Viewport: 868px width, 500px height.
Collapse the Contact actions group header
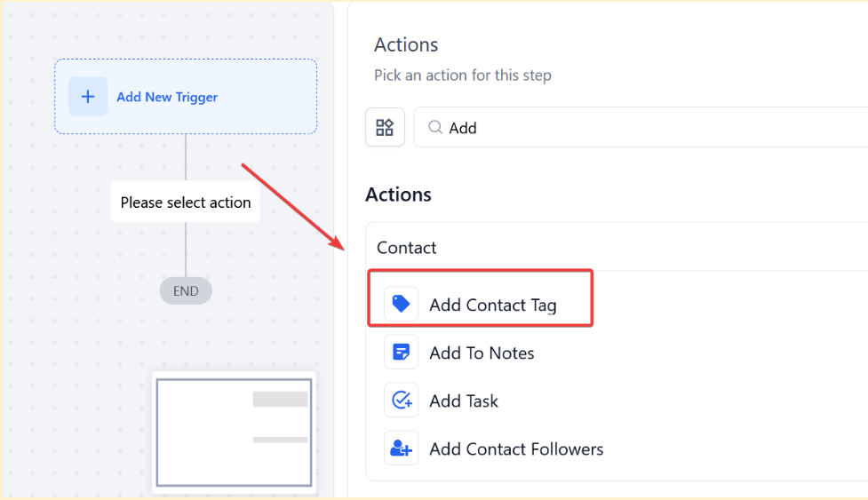pyautogui.click(x=407, y=248)
